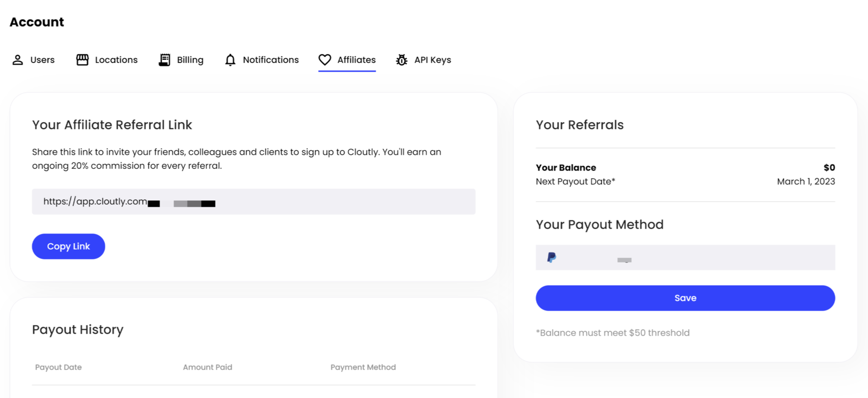The width and height of the screenshot is (868, 398).
Task: Select the API Keys tab
Action: [x=432, y=60]
